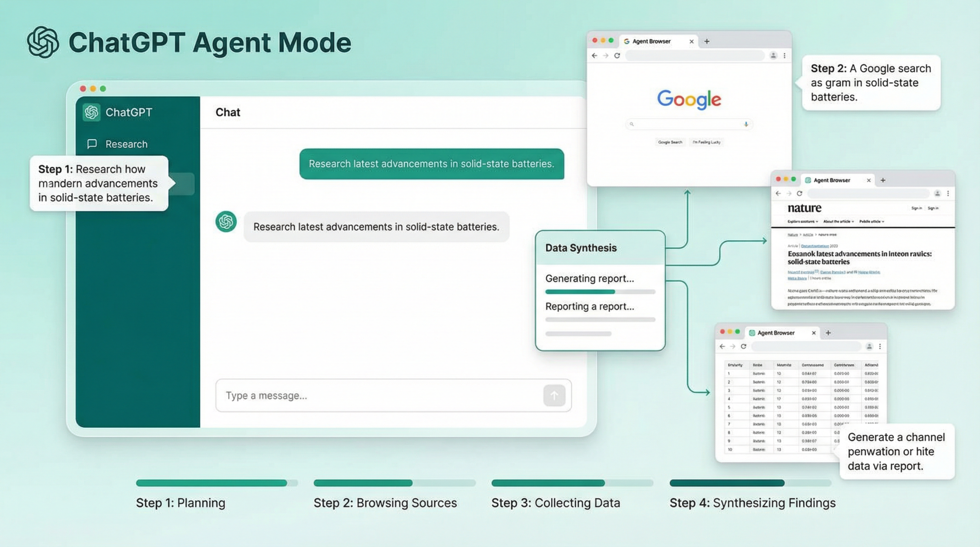
Task: Click the send arrow in the message box
Action: [554, 396]
